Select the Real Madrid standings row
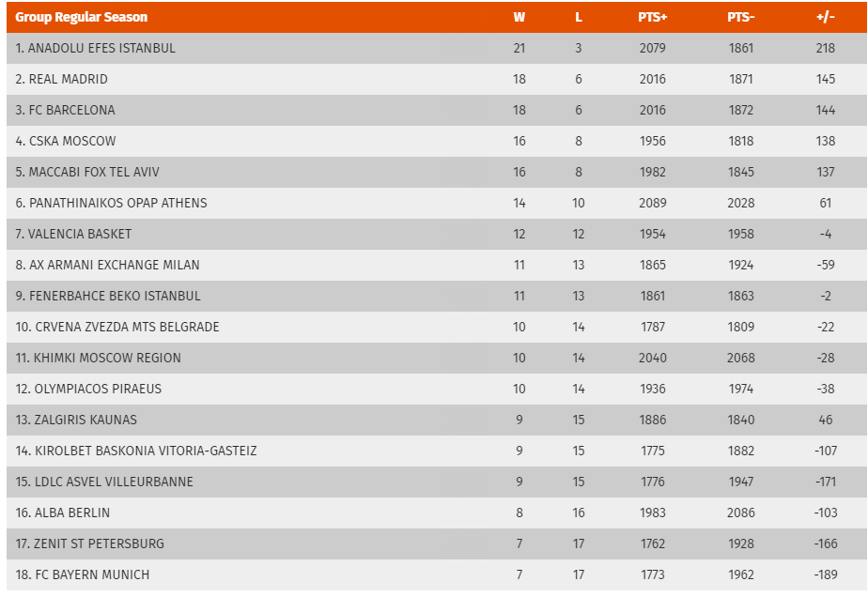Image resolution: width=868 pixels, height=597 pixels. point(436,79)
